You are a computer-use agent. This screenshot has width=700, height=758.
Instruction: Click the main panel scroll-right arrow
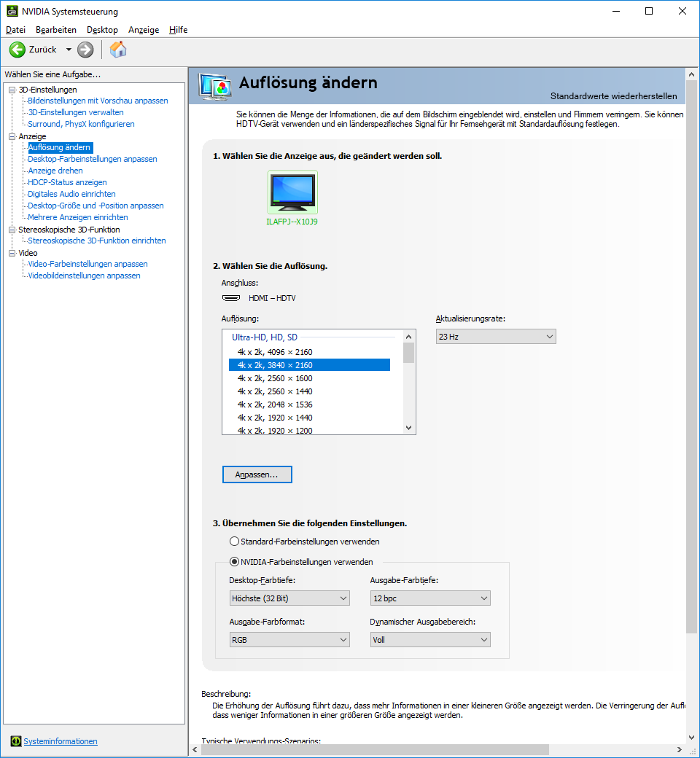[x=680, y=750]
